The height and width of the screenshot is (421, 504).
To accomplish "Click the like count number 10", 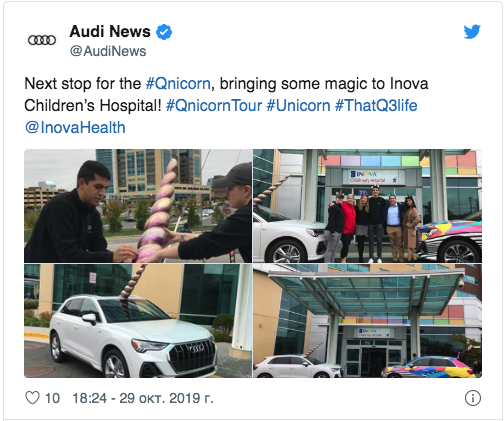I will tap(52, 398).
